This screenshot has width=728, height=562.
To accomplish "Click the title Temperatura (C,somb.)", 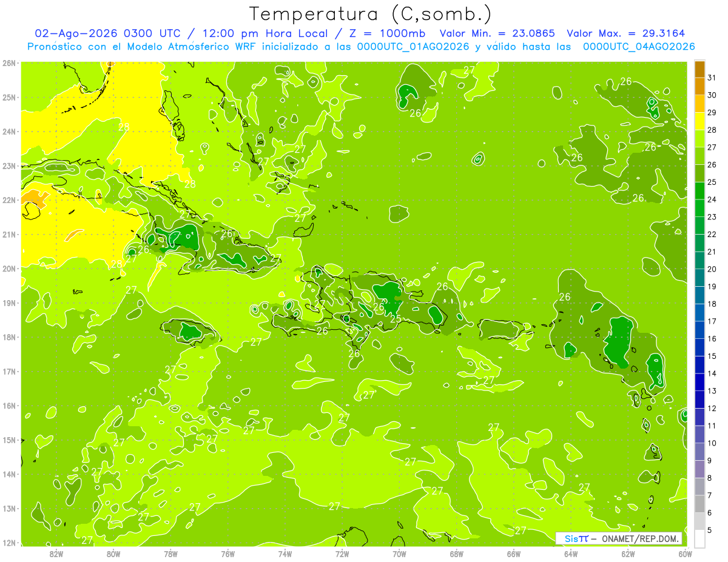I will pyautogui.click(x=371, y=14).
